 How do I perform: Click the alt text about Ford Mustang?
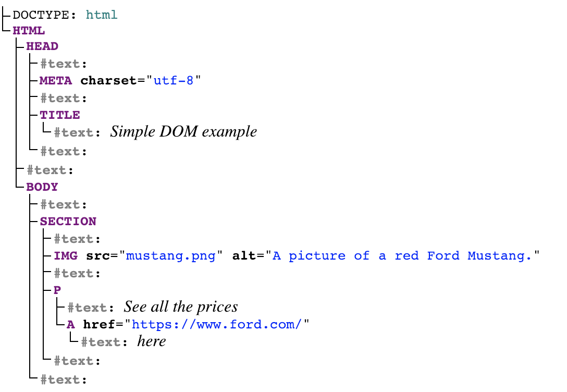[x=402, y=255]
